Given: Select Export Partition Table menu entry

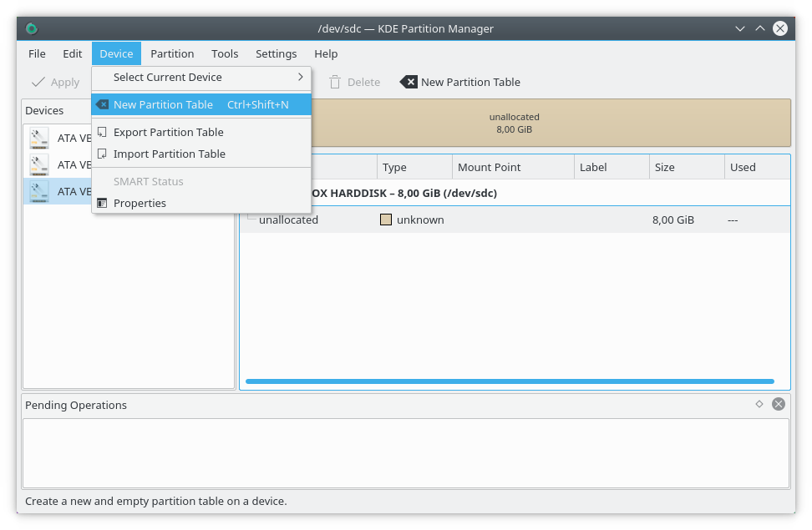Looking at the screenshot, I should (x=168, y=132).
